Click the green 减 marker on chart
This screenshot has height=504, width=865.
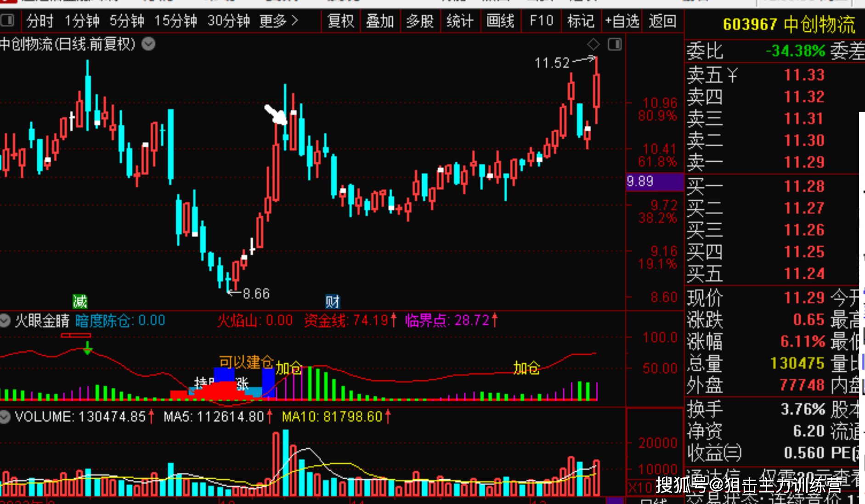pyautogui.click(x=80, y=301)
